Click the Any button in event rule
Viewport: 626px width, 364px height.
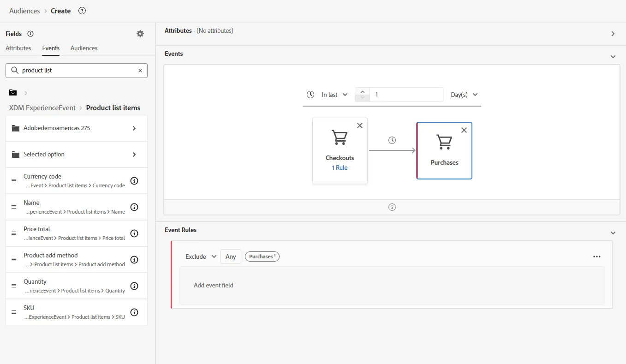tap(231, 257)
